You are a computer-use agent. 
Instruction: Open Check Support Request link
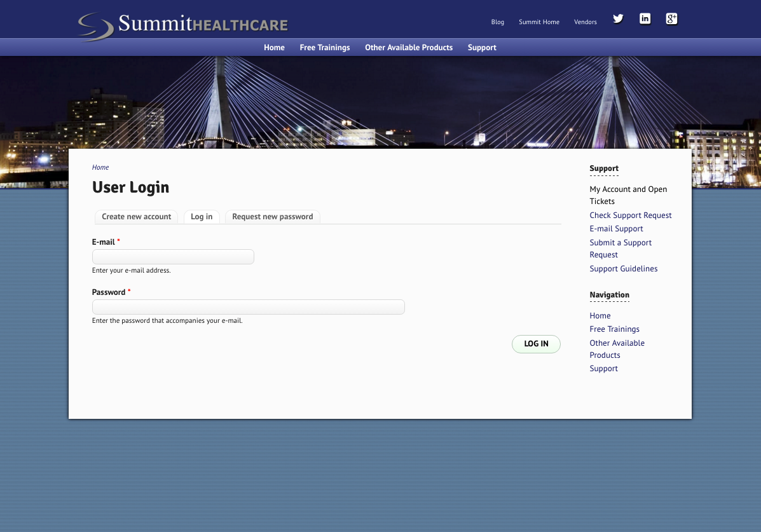(x=630, y=215)
